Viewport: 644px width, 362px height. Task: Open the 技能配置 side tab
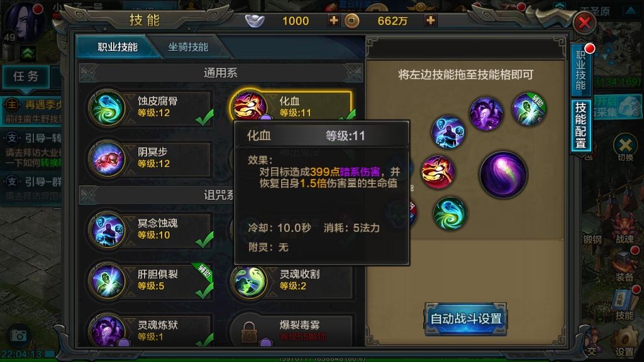[x=580, y=126]
